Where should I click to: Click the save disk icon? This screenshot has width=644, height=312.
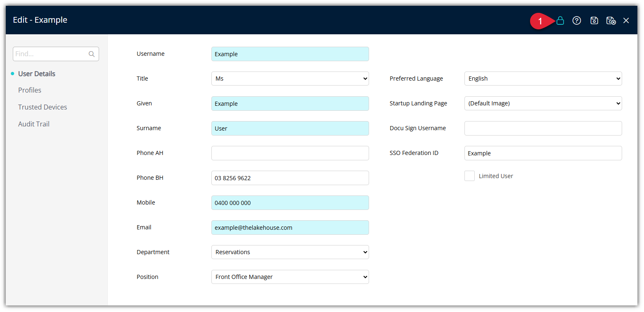[x=594, y=20]
